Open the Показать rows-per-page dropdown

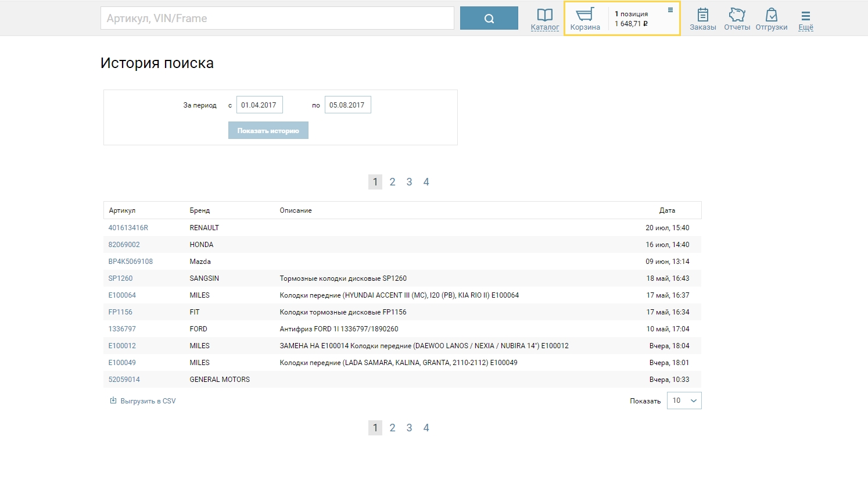684,401
